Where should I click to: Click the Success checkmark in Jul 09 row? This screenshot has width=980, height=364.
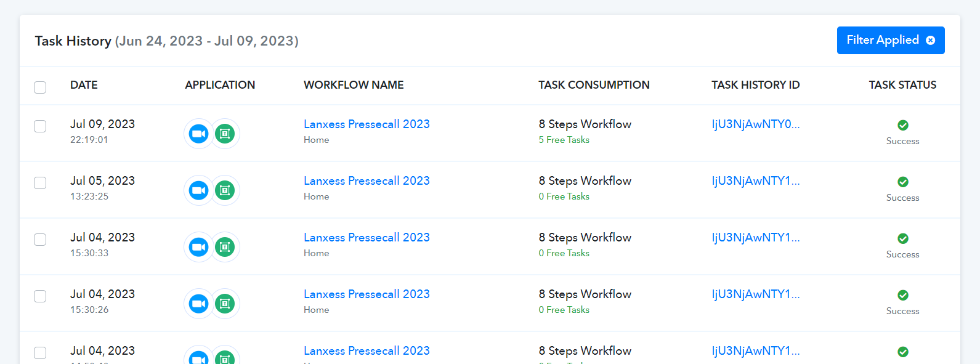click(x=903, y=125)
